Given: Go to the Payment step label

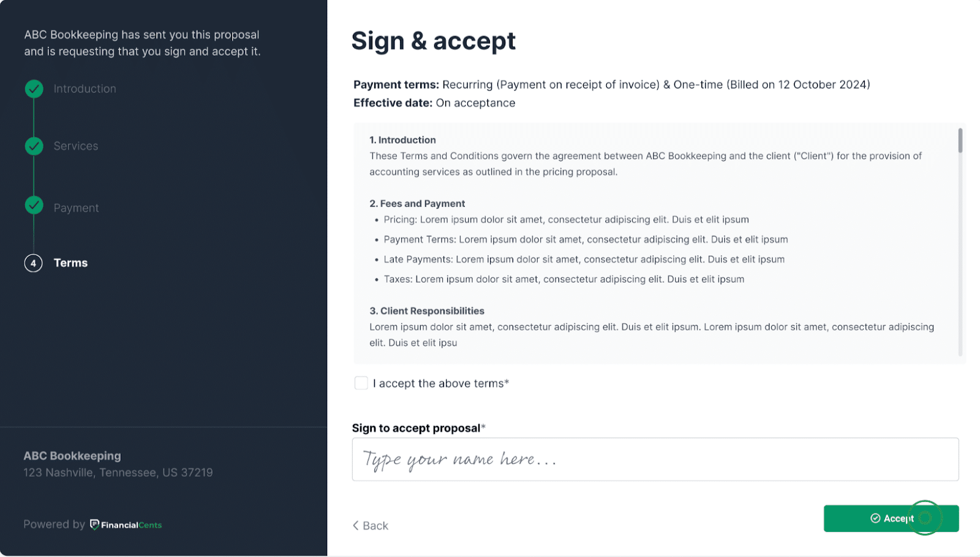Looking at the screenshot, I should point(76,208).
